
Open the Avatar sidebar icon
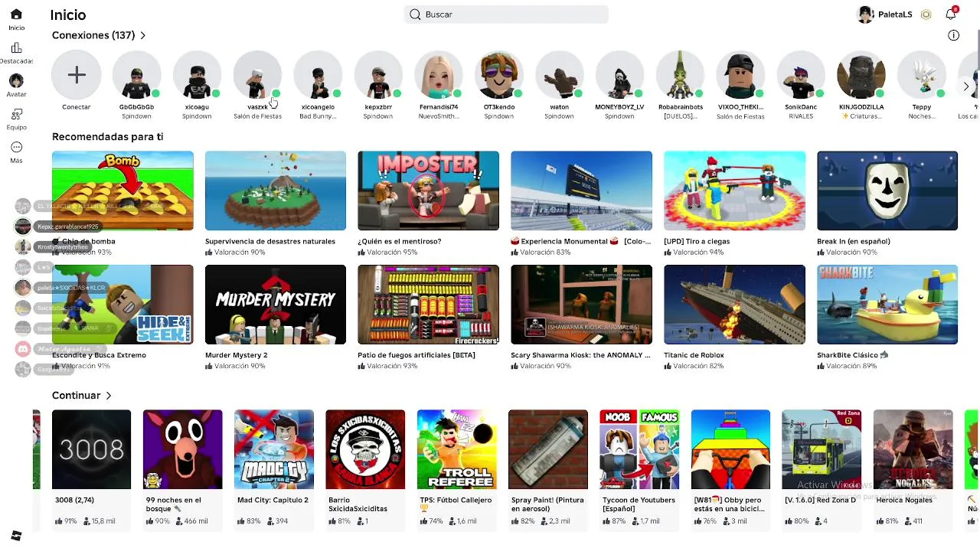click(x=16, y=80)
